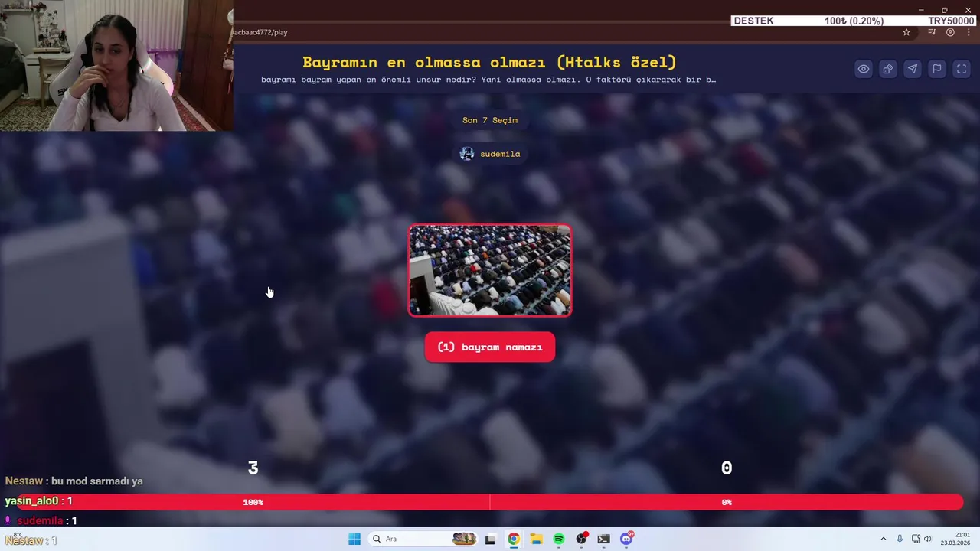Click the sudemila avatar icon
This screenshot has height=551, width=980.
coord(466,154)
